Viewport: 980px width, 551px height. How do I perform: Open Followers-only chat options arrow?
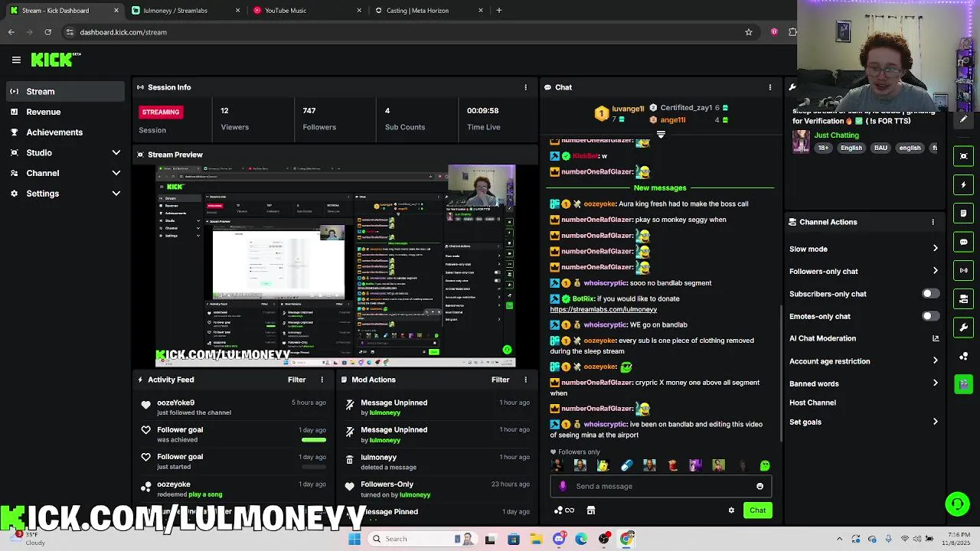click(935, 271)
